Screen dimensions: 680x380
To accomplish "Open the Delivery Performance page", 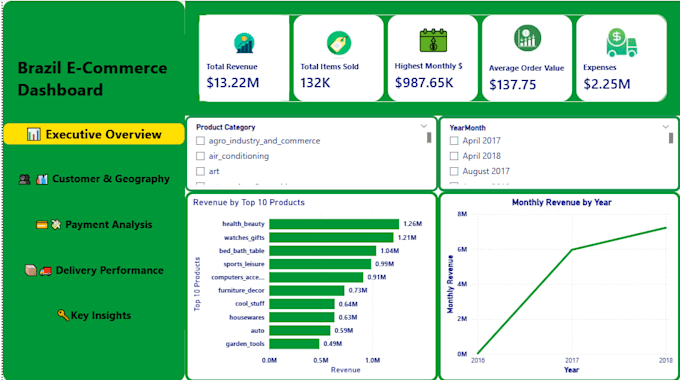I will 94,270.
